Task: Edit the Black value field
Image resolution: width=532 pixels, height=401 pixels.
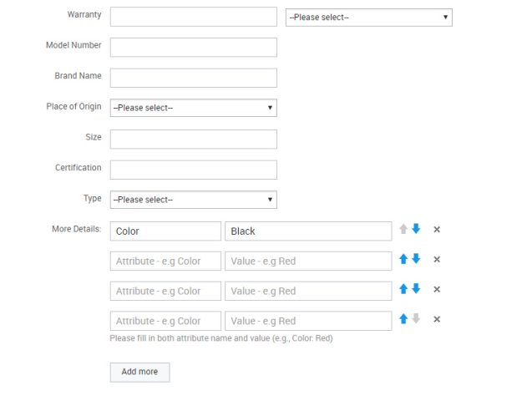Action: (307, 231)
